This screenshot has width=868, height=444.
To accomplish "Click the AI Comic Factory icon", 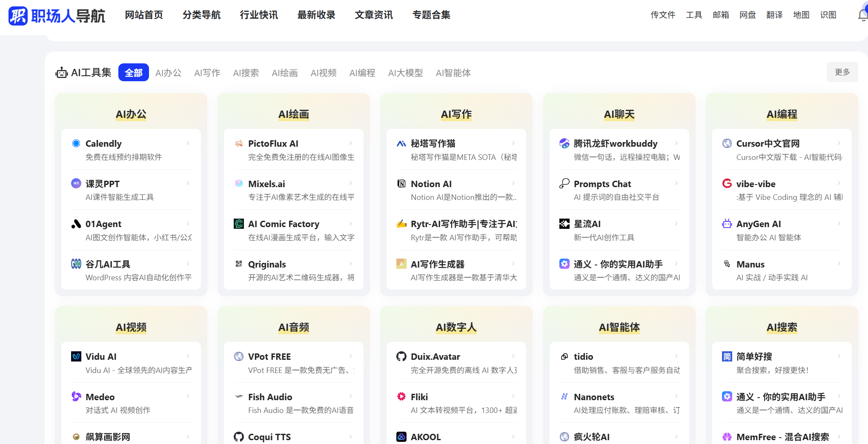I will (239, 224).
